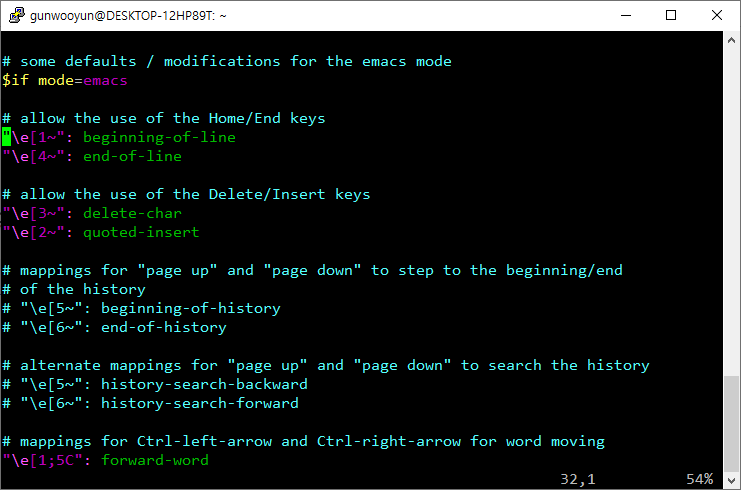
Task: Click the '\e[4~' key sequence
Action: pos(34,156)
